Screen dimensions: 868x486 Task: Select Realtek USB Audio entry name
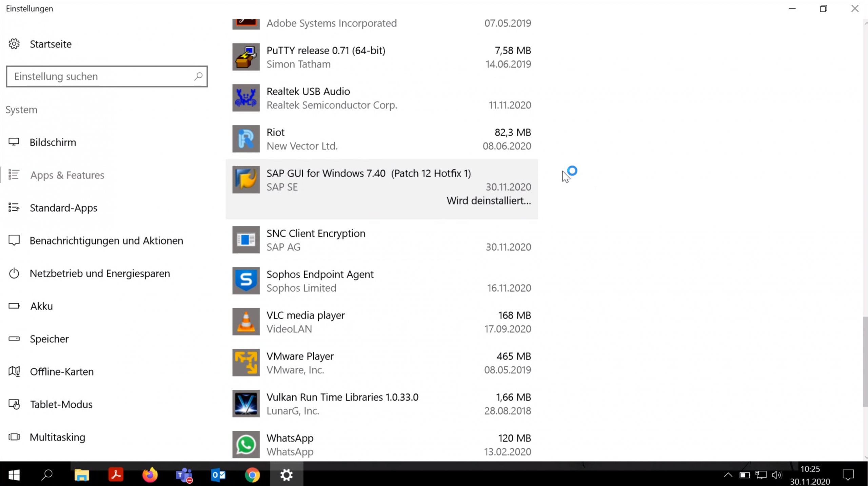(x=308, y=92)
